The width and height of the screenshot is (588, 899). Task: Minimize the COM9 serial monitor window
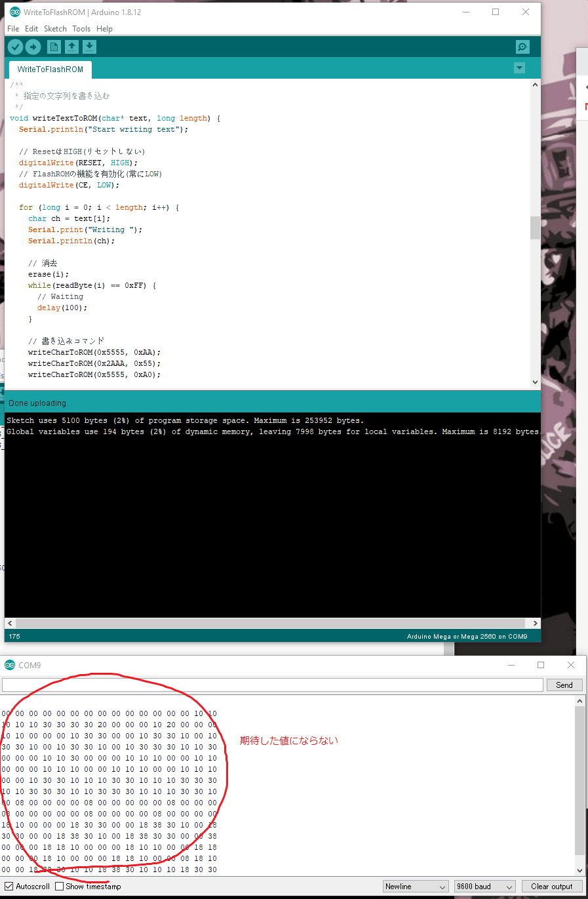(511, 665)
